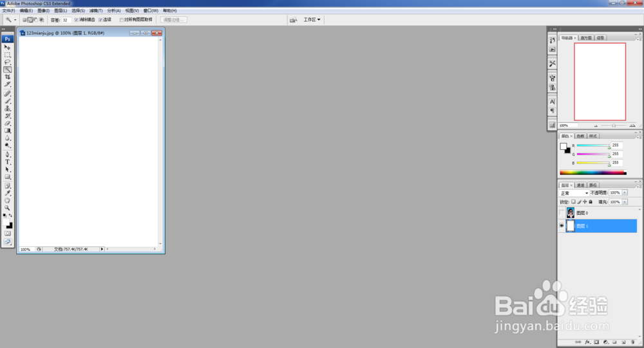644x348 pixels.
Task: Toggle Quick Mask mode in toolbox
Action: coord(7,233)
